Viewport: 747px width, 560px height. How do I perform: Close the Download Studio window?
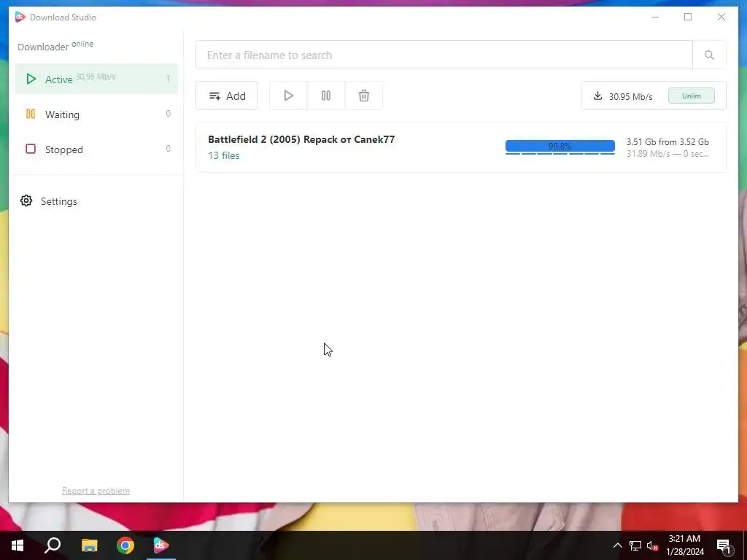(721, 17)
